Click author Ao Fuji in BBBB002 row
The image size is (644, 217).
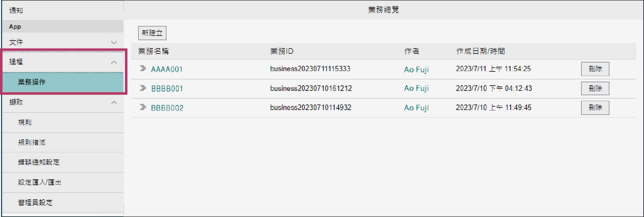(x=416, y=108)
